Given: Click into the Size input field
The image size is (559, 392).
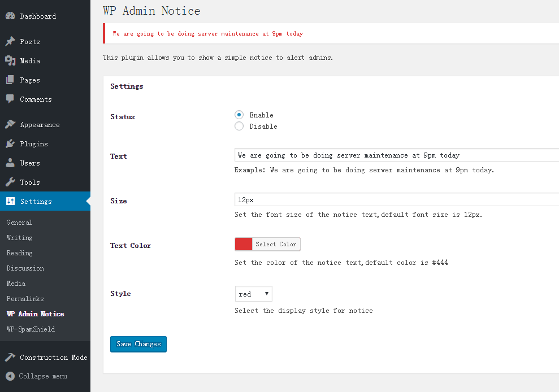Looking at the screenshot, I should [396, 199].
